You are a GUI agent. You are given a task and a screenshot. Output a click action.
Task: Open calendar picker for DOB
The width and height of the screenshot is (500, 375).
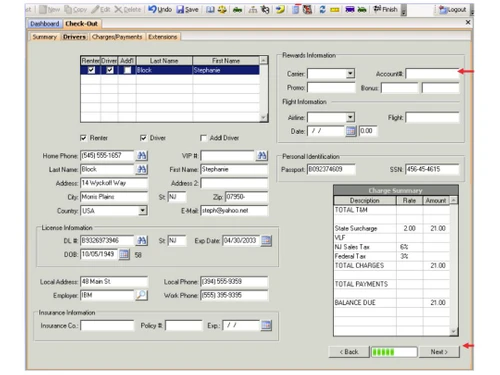(124, 254)
